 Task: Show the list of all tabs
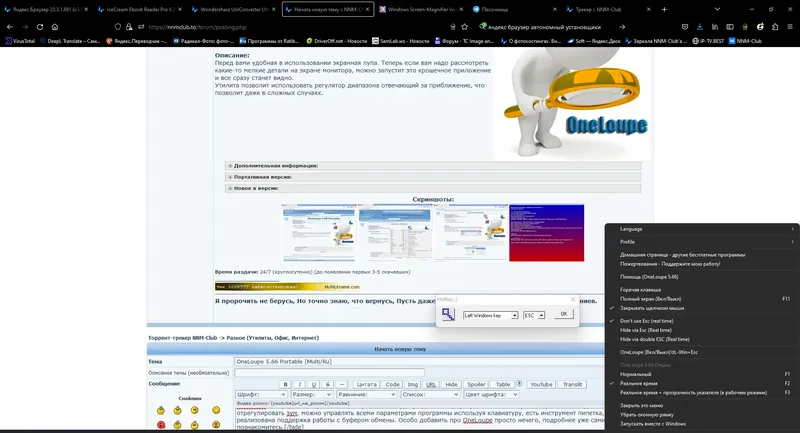[717, 9]
